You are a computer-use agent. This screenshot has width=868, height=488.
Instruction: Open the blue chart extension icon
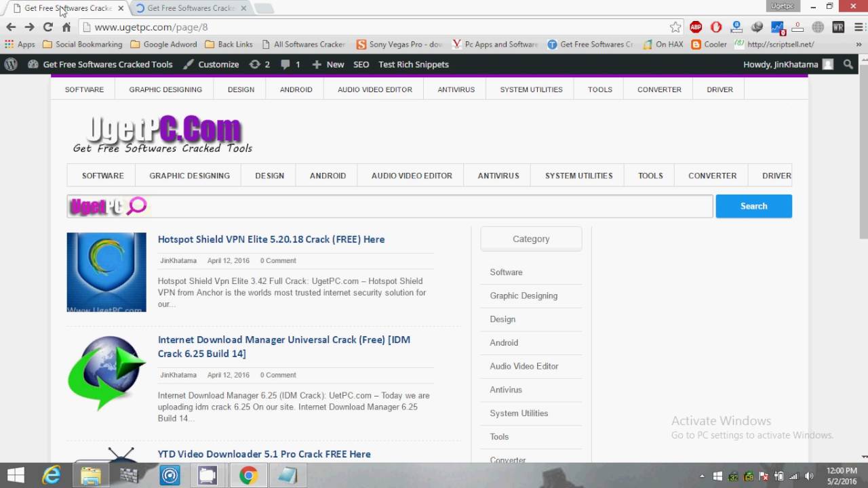pyautogui.click(x=777, y=28)
